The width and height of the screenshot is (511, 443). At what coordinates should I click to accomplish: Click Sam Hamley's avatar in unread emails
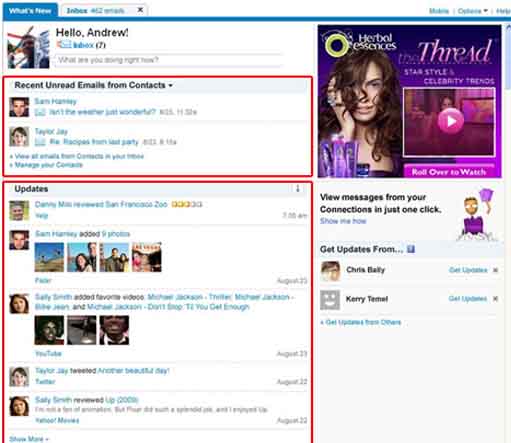19,107
